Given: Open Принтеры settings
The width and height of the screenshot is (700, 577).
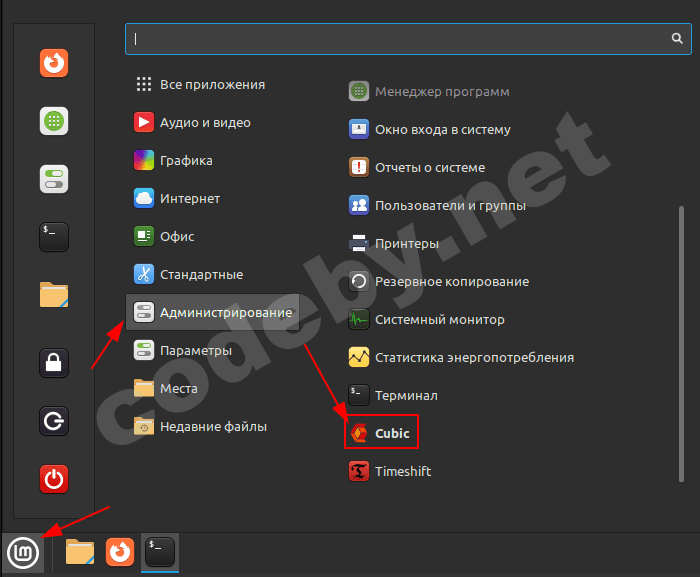Looking at the screenshot, I should pos(393,243).
